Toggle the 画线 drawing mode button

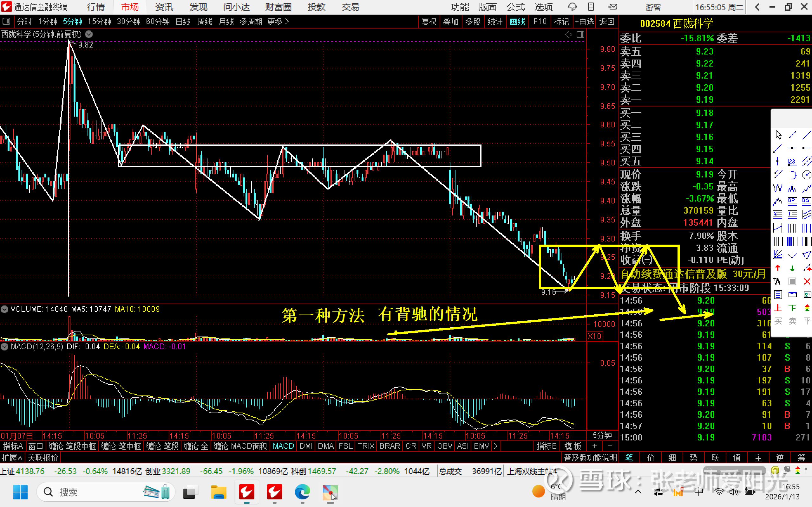coord(517,22)
